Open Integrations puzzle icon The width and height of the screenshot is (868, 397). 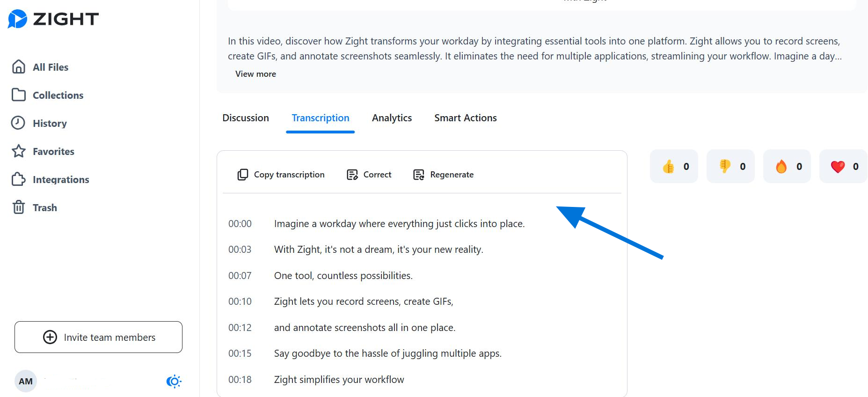click(x=19, y=179)
